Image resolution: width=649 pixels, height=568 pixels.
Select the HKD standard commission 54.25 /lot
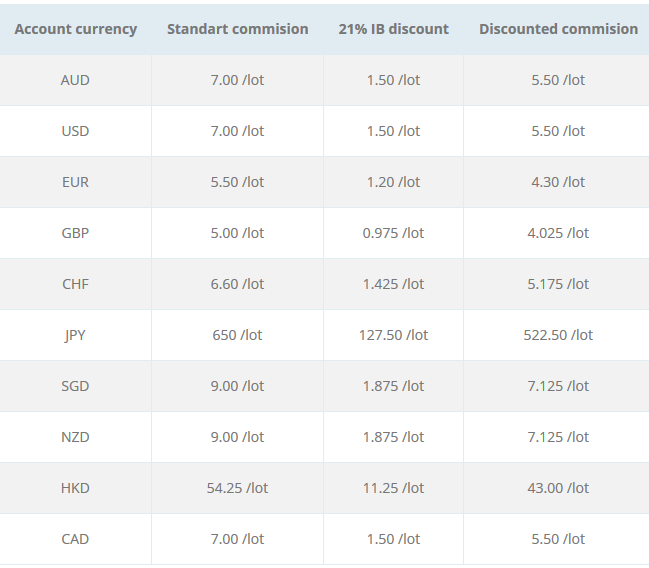pyautogui.click(x=238, y=488)
